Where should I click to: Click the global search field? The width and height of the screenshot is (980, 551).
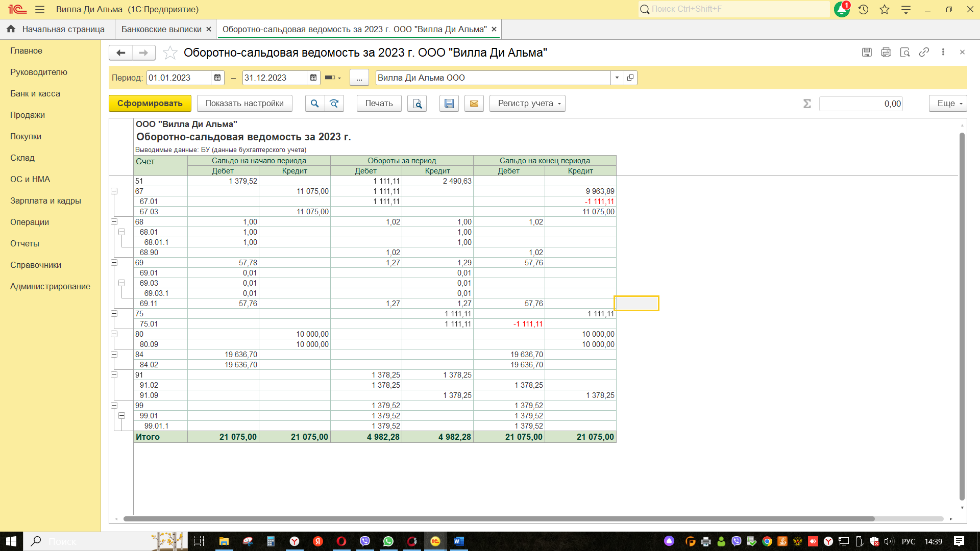(734, 9)
